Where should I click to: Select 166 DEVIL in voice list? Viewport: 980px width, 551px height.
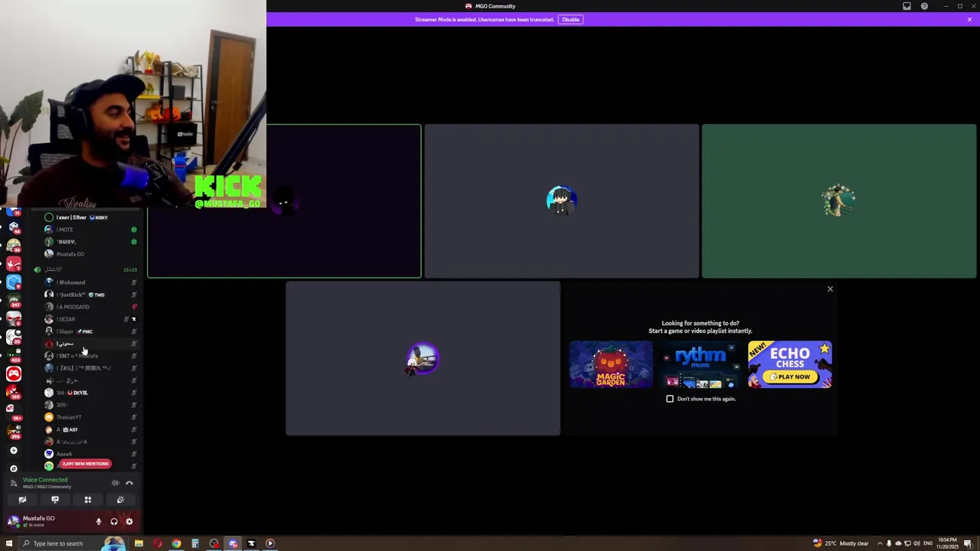point(90,393)
